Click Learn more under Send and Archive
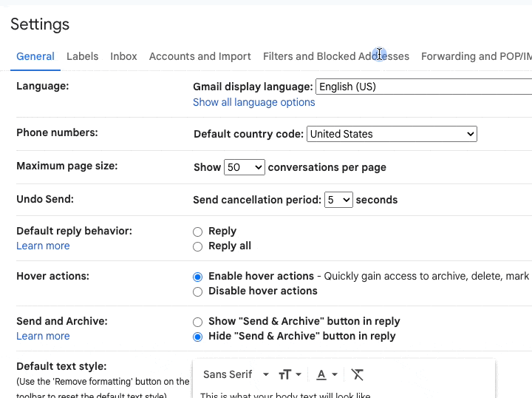Screen dimensions: 532x398 pos(43,336)
